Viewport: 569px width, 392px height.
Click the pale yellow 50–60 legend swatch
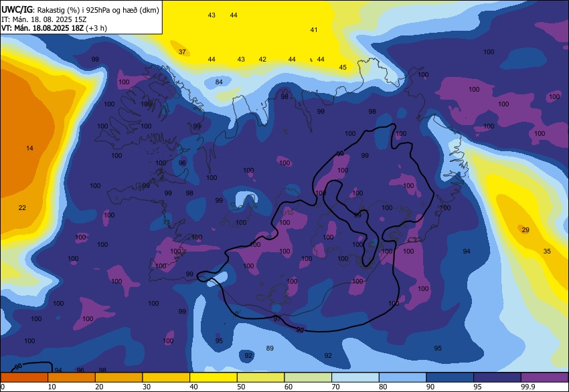pos(260,377)
